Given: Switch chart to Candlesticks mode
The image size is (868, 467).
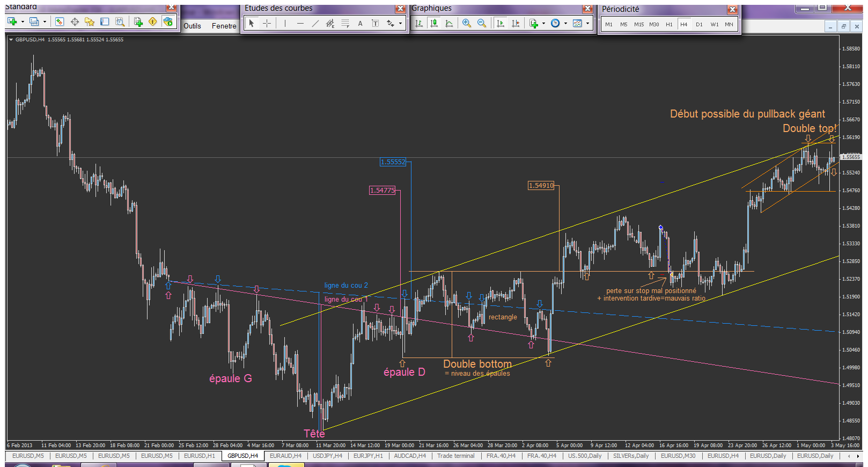Looking at the screenshot, I should point(434,23).
